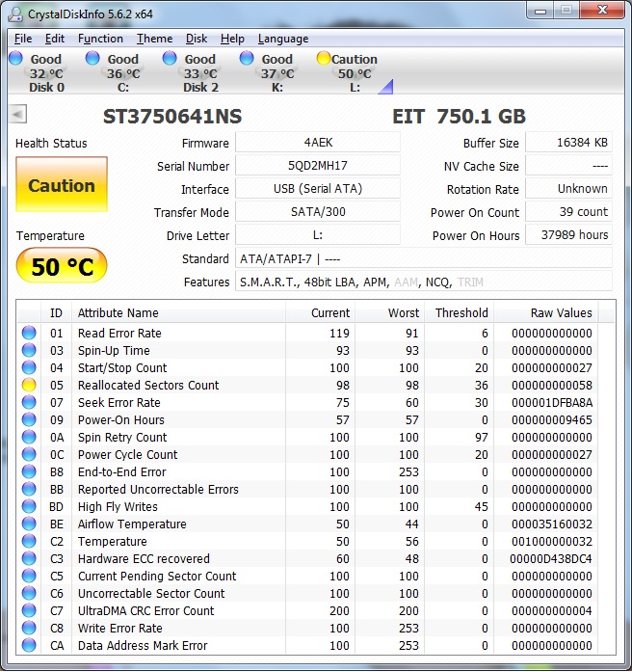Click the Buffer Size 16384 KB field
This screenshot has height=672, width=632.
point(568,143)
